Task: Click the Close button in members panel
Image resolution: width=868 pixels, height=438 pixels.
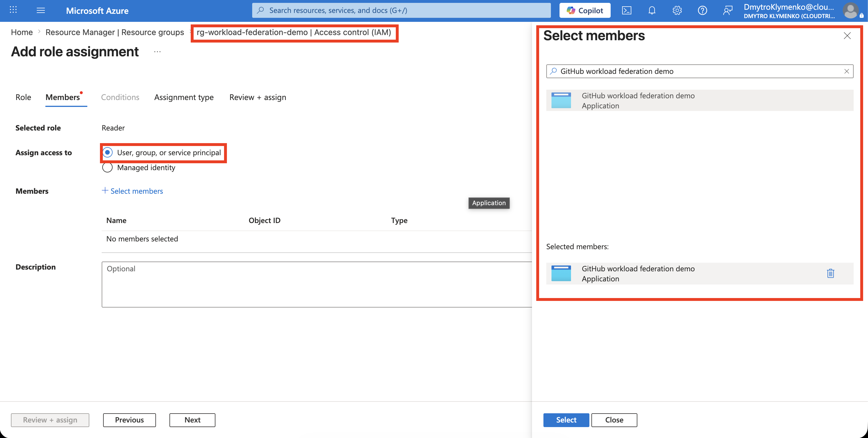Action: 614,420
